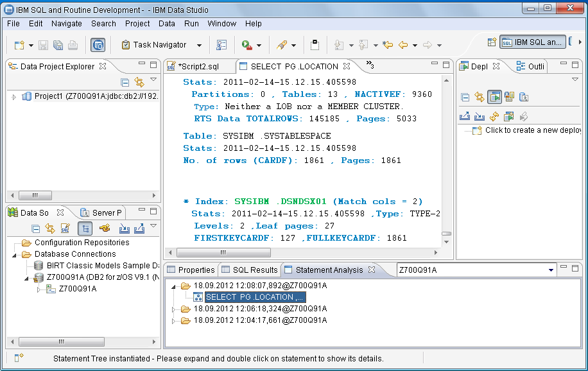
Task: Click the Back navigation arrow in main toolbar
Action: click(x=404, y=45)
